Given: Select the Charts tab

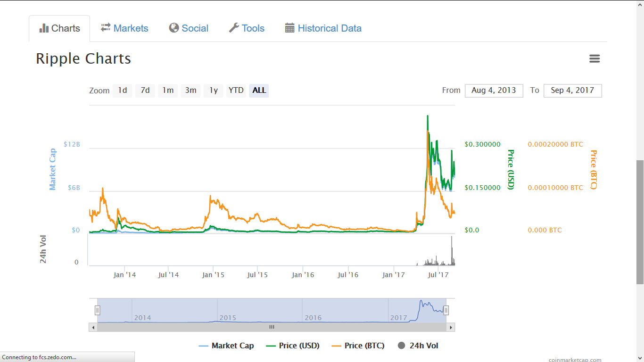Looking at the screenshot, I should 59,28.
